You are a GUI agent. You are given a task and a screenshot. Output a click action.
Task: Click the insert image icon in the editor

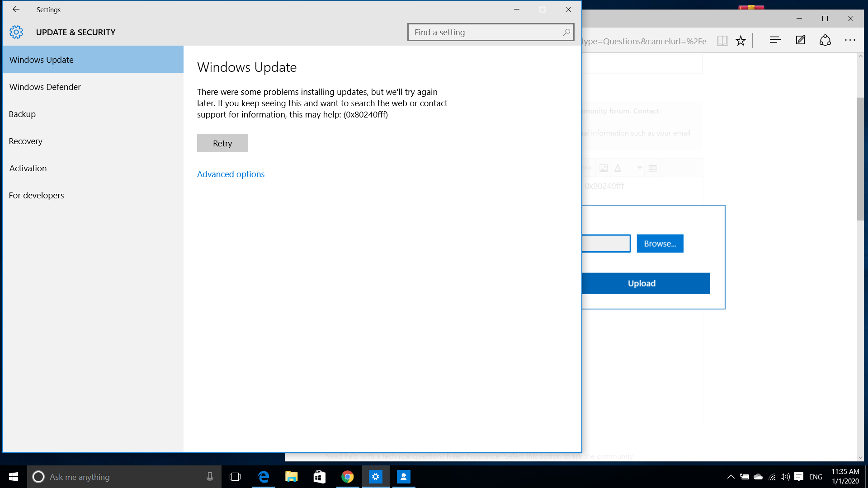click(x=604, y=168)
